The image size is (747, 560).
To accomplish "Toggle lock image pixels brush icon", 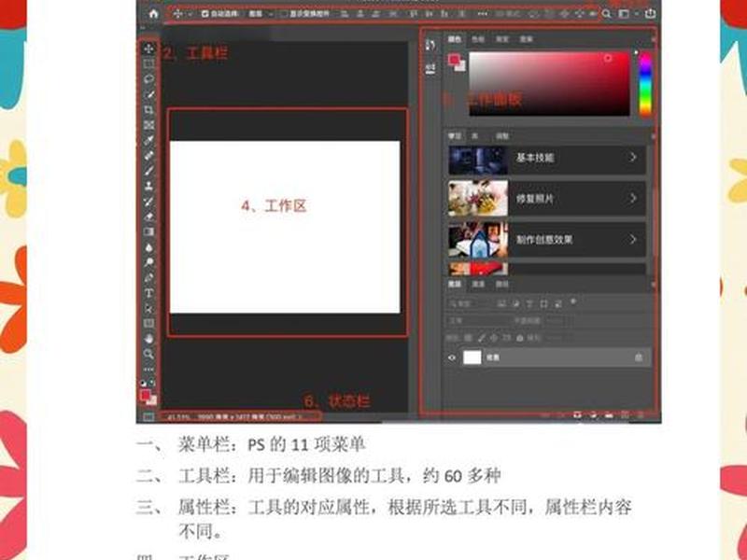I will tap(481, 338).
